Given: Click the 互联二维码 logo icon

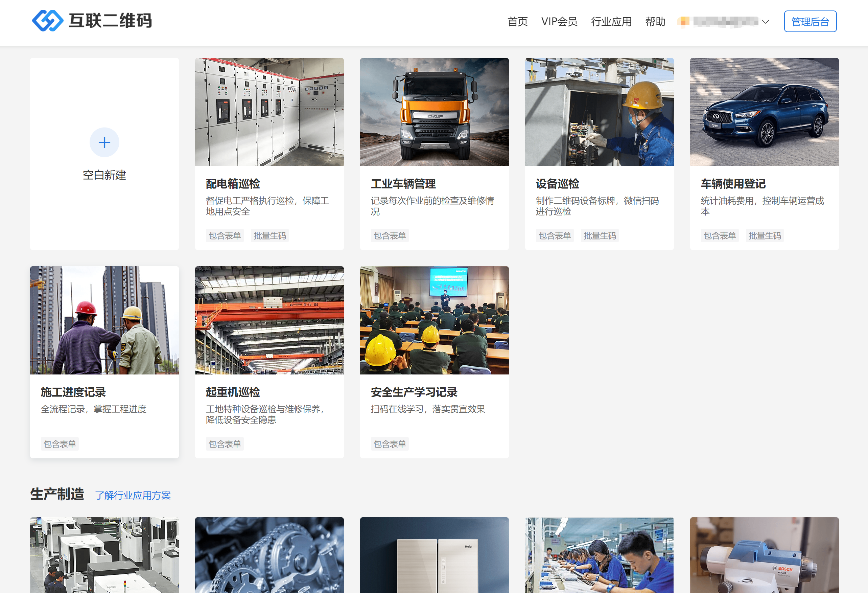Looking at the screenshot, I should [x=48, y=21].
